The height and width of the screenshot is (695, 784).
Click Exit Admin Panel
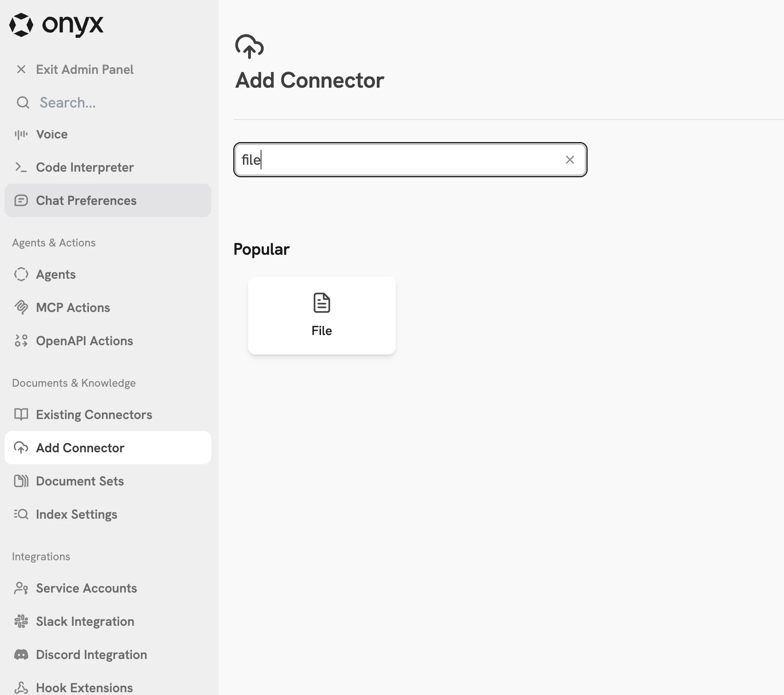(84, 69)
